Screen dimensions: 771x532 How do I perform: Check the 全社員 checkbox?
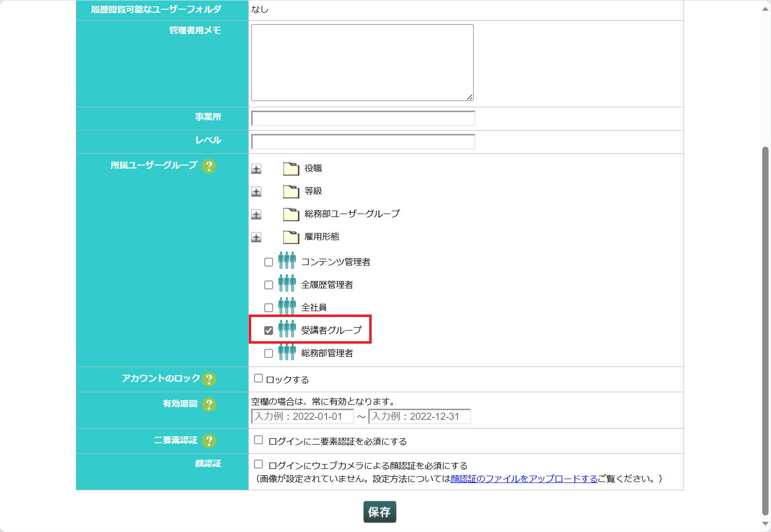pyautogui.click(x=269, y=308)
